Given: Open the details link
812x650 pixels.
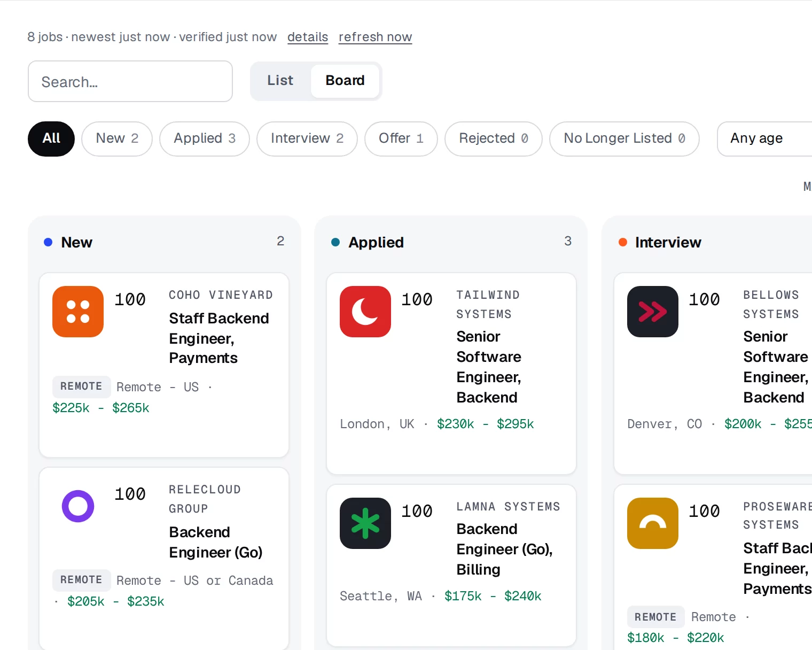Looking at the screenshot, I should pos(308,37).
